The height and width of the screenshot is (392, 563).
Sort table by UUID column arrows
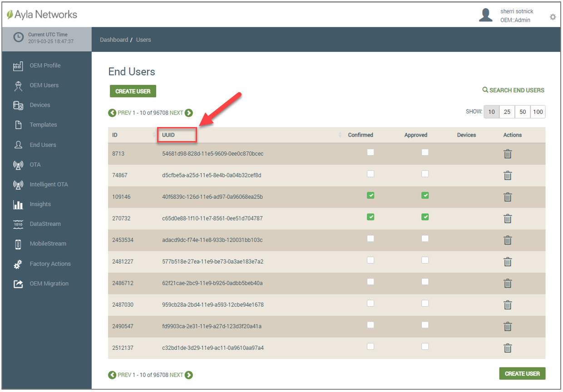point(340,135)
